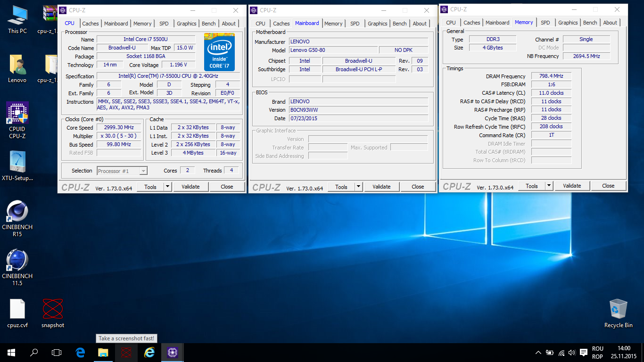The height and width of the screenshot is (362, 644).
Task: Open the Lenovo user folder icon
Action: (17, 68)
